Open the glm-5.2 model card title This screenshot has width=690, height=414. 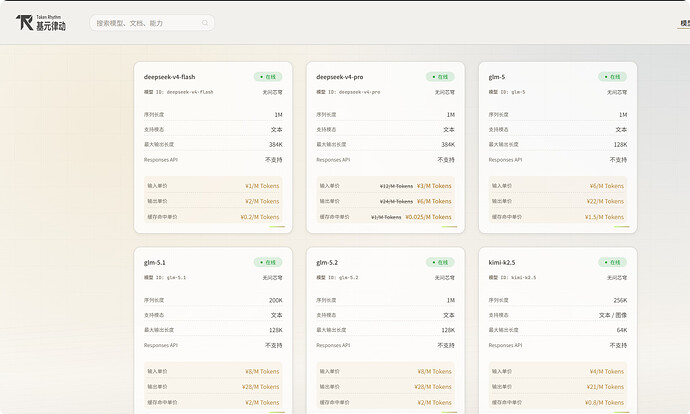tap(327, 262)
